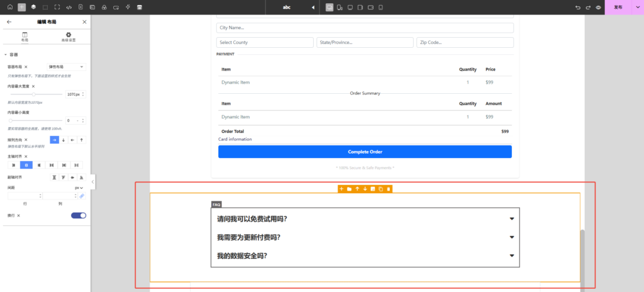Viewport: 644px width, 292px height.
Task: Click the undo arrow in the top bar
Action: (578, 7)
